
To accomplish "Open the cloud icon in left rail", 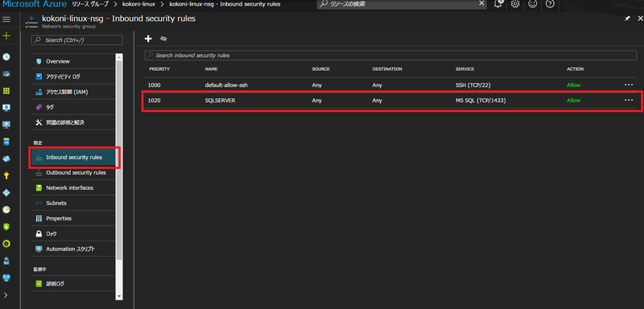I will [x=6, y=159].
